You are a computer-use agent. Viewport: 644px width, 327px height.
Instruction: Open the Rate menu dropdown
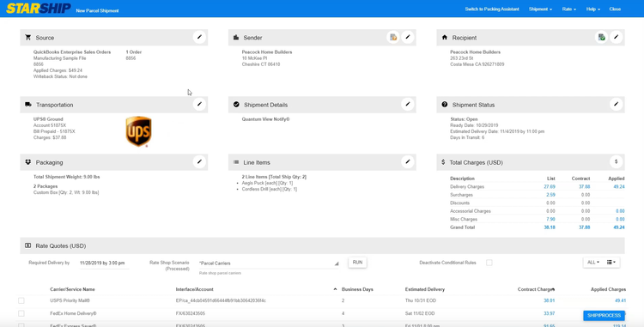568,9
